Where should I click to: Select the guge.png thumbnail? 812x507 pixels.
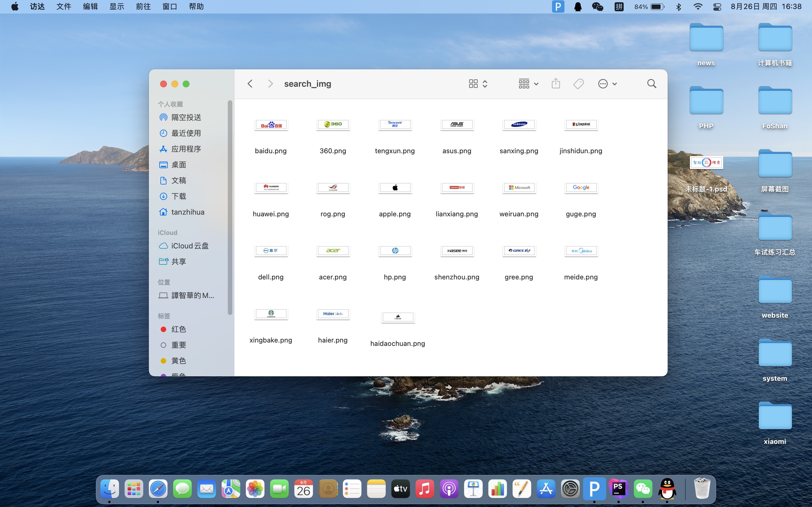(x=581, y=187)
